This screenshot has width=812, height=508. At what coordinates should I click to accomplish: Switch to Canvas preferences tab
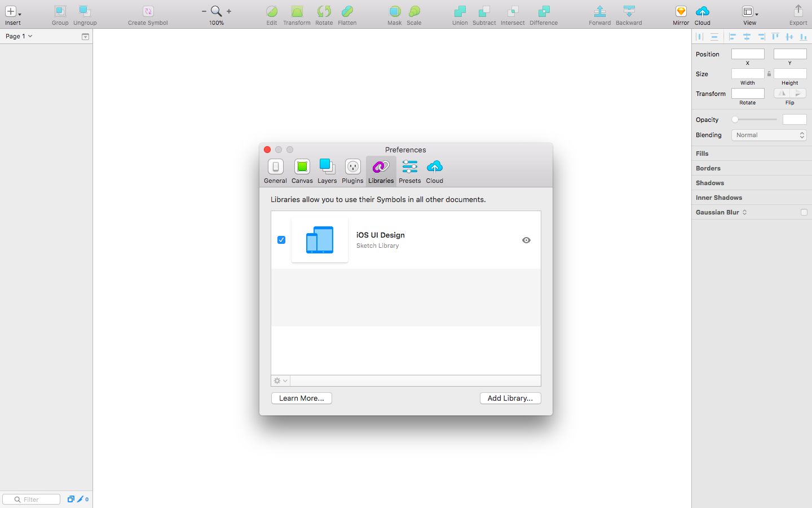tap(302, 172)
